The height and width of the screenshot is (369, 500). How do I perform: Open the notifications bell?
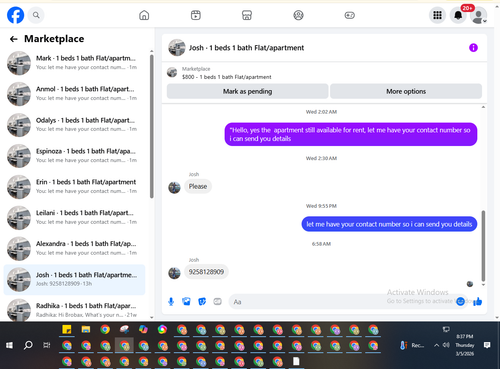click(458, 15)
